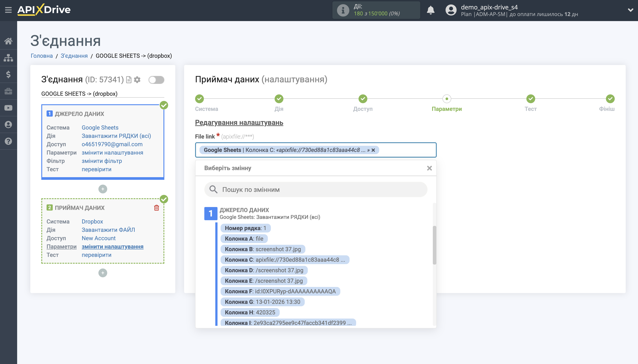Open the briefcase icon in sidebar
This screenshot has width=638, height=364.
click(8, 91)
